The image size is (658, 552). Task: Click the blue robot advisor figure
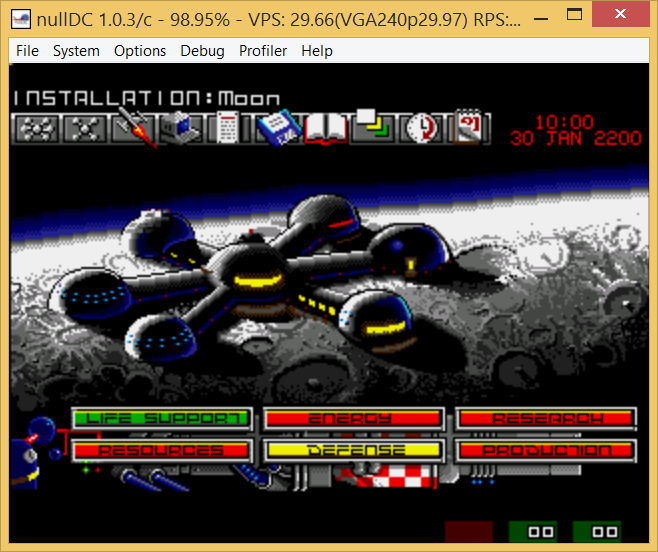pos(32,453)
